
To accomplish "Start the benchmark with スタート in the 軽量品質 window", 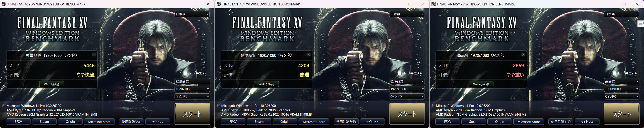I will point(192,114).
